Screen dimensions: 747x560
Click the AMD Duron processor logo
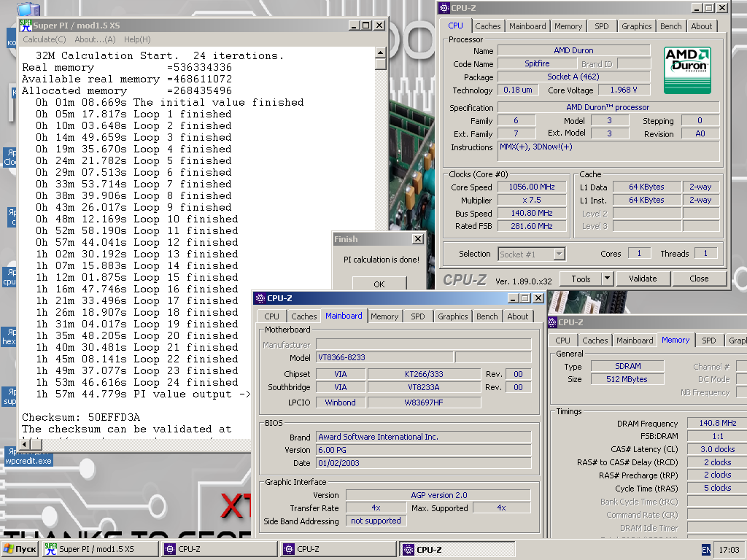687,70
